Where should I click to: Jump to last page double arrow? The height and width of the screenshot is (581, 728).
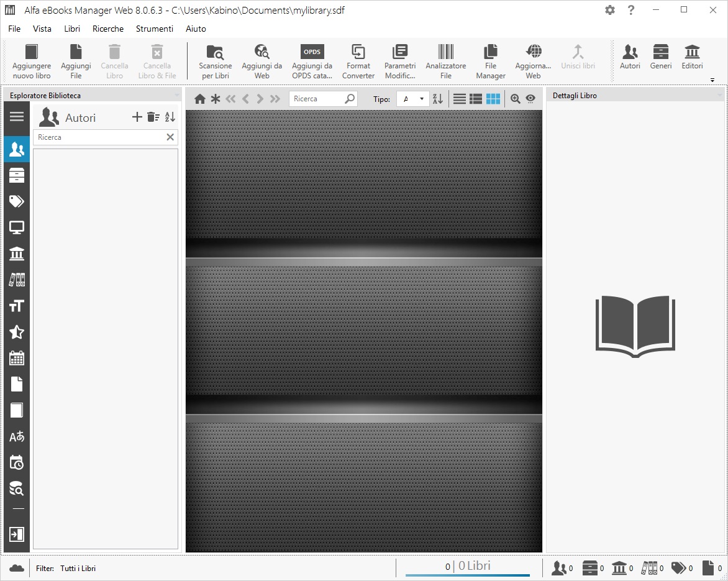click(x=275, y=99)
